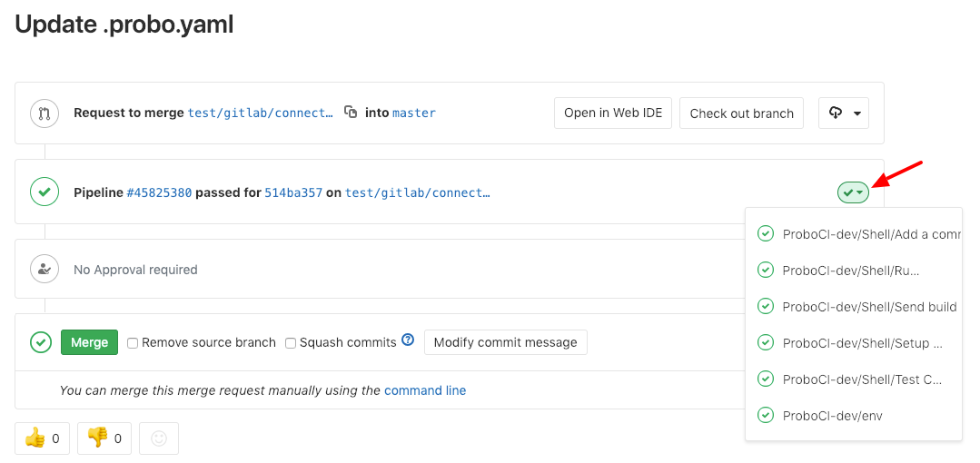Click Check out branch button
This screenshot has height=463, width=980.
741,113
